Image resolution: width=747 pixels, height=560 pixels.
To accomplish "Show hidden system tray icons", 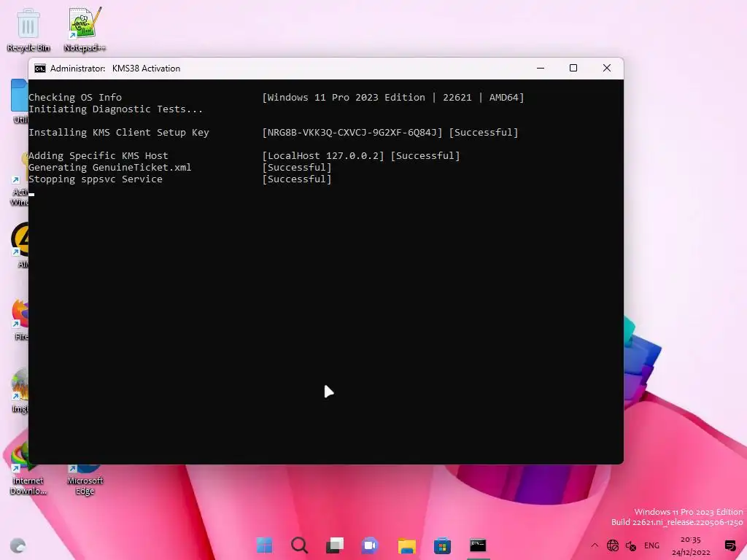I will click(595, 545).
